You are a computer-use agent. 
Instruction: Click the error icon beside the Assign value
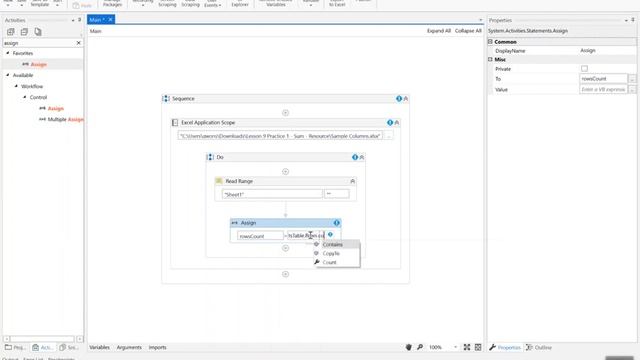(x=330, y=235)
